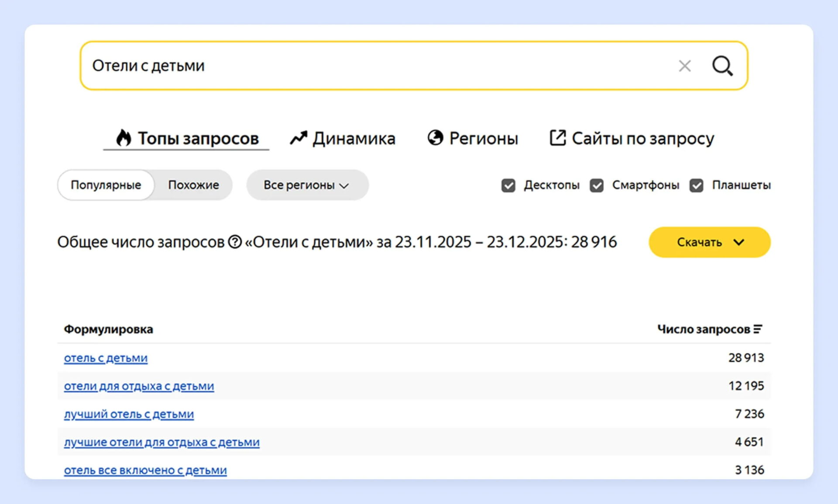Expand the Скачать download dropdown

(709, 242)
